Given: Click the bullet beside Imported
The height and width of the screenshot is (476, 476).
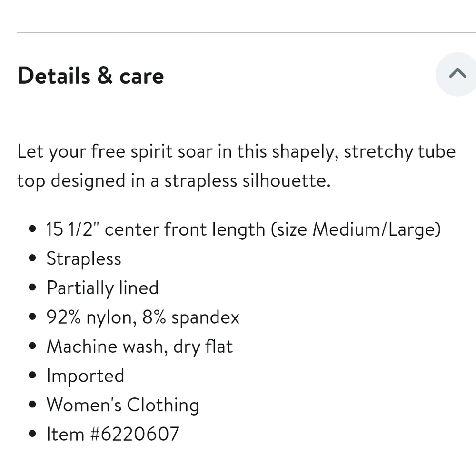Looking at the screenshot, I should pos(32,376).
